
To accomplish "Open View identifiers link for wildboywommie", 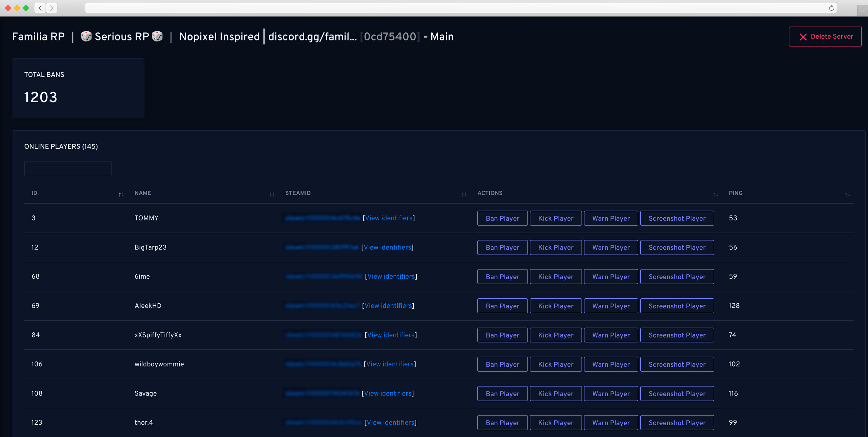I will tap(390, 364).
